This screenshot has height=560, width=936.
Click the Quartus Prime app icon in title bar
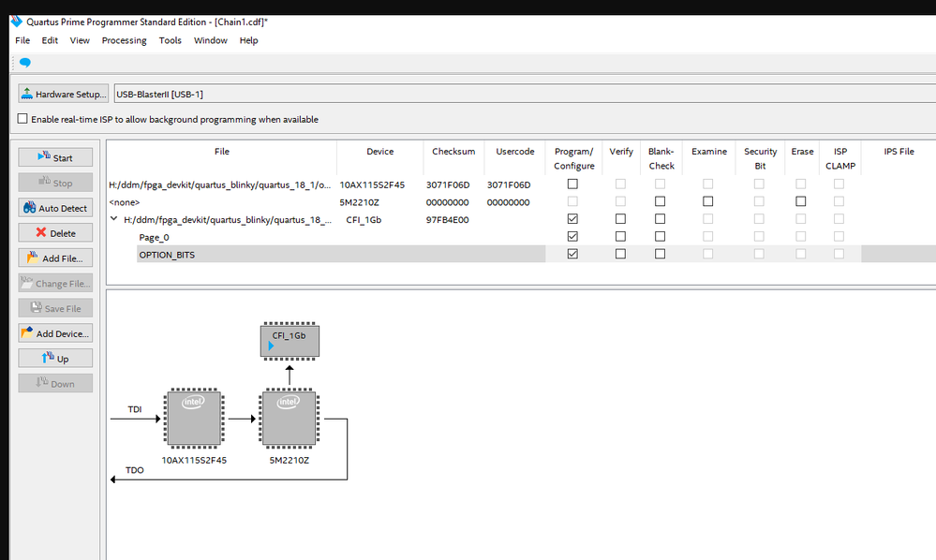[x=17, y=22]
